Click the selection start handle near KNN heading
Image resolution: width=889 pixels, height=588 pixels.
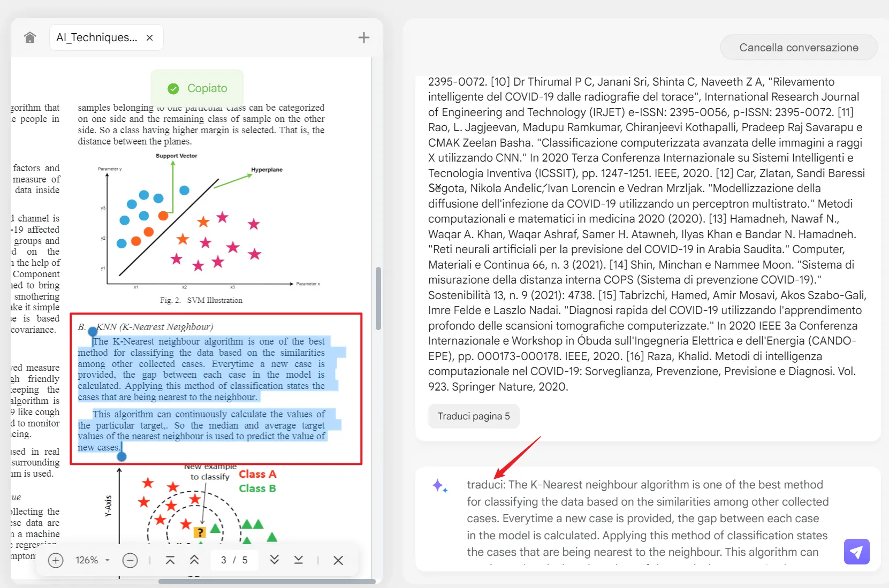click(x=93, y=332)
